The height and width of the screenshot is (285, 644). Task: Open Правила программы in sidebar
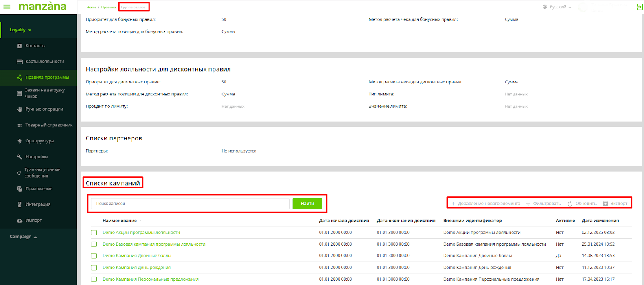[x=47, y=77]
